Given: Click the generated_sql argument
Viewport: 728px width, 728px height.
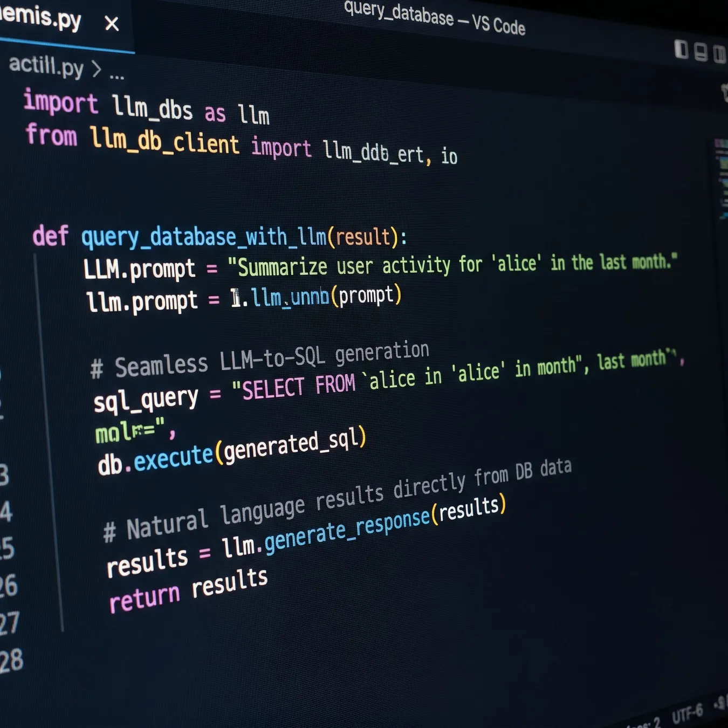Looking at the screenshot, I should tap(291, 445).
